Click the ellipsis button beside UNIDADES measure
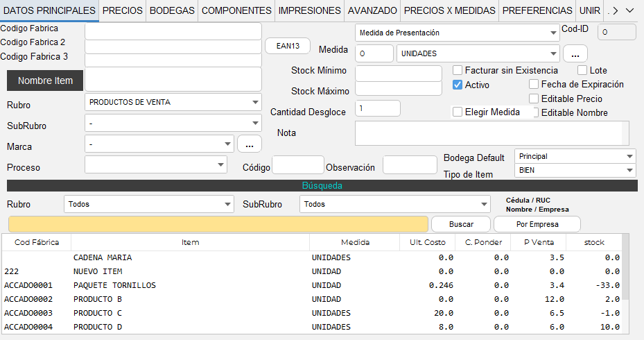The image size is (644, 340). pos(575,53)
